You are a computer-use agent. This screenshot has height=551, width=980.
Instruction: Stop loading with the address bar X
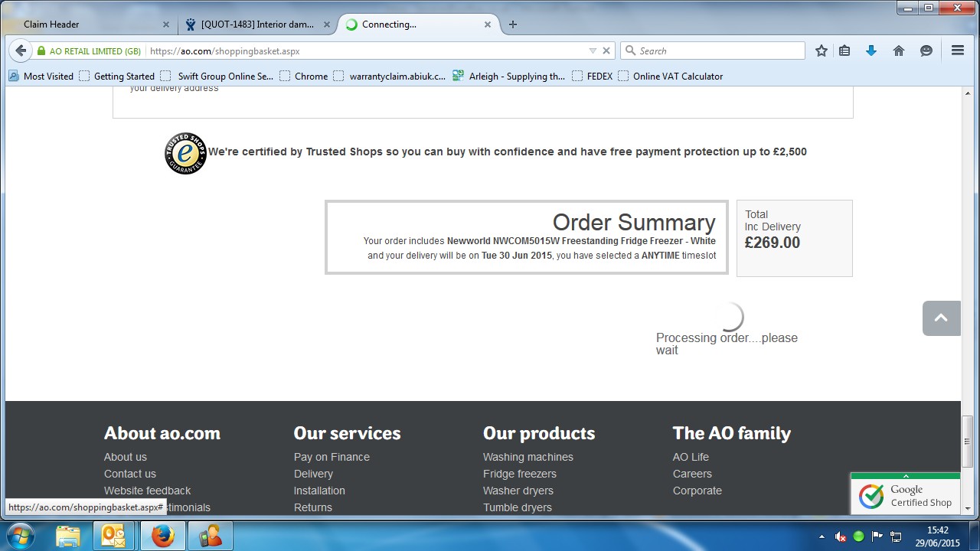click(x=606, y=51)
